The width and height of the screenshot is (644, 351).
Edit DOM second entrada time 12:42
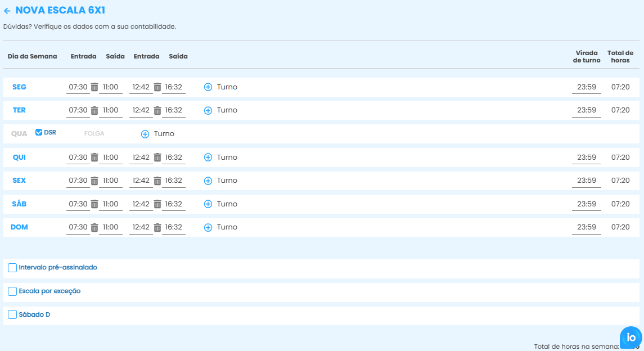pyautogui.click(x=141, y=227)
